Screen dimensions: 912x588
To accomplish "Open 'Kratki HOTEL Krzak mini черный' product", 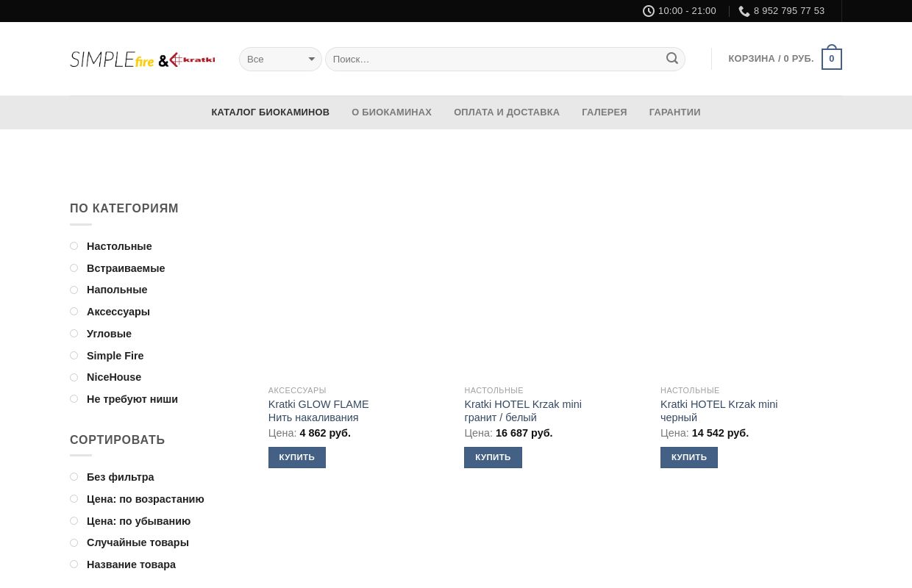I will coord(719,411).
